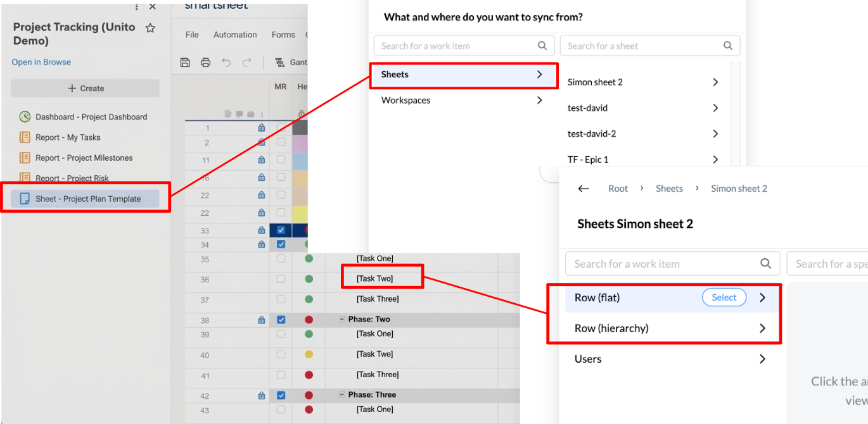Click the Redo arrow icon

(x=247, y=62)
